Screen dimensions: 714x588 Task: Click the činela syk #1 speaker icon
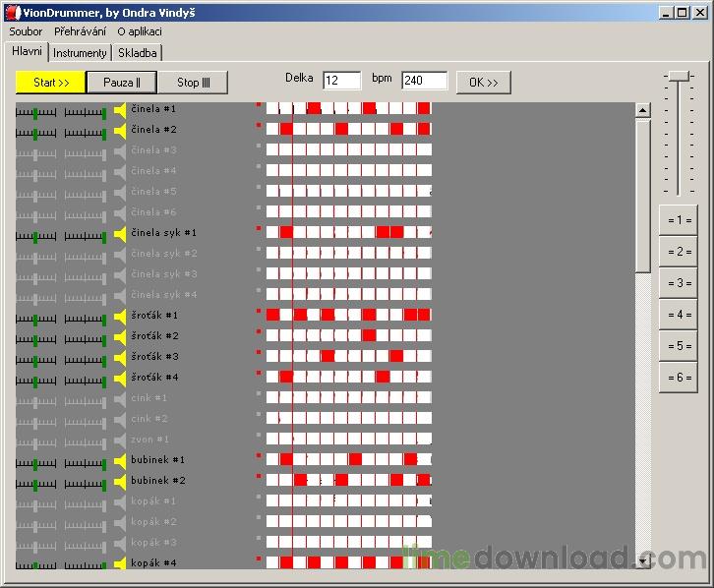[120, 234]
